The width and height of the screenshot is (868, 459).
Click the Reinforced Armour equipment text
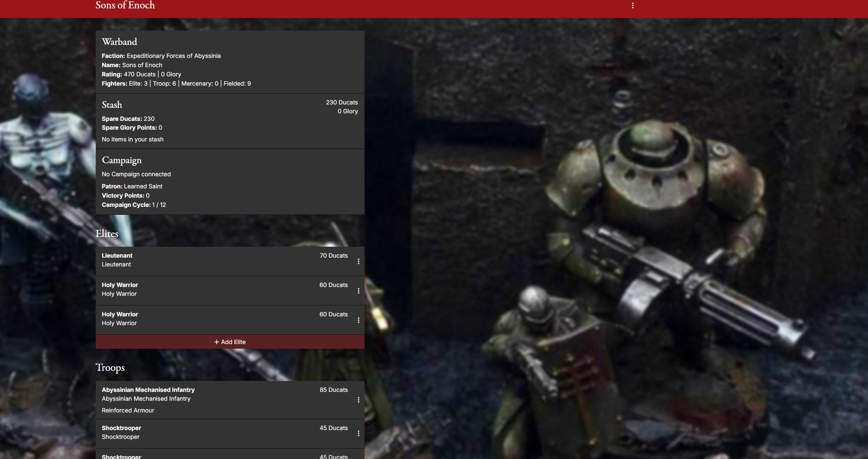tap(128, 410)
